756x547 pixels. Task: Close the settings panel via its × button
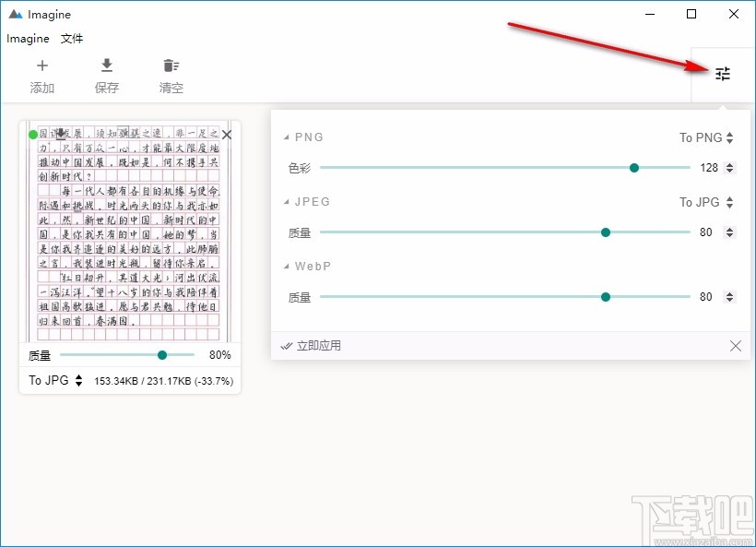(735, 346)
